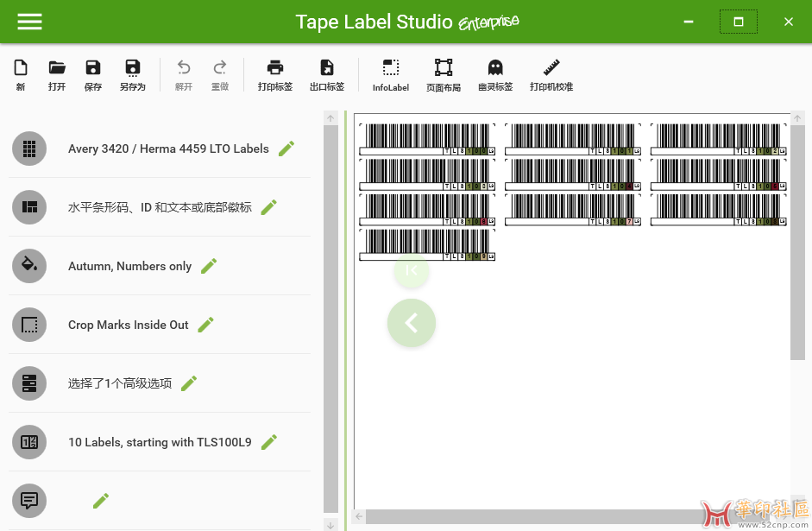Click the preview pane vertical scrollbar thumb
The image size is (812, 531).
797,243
